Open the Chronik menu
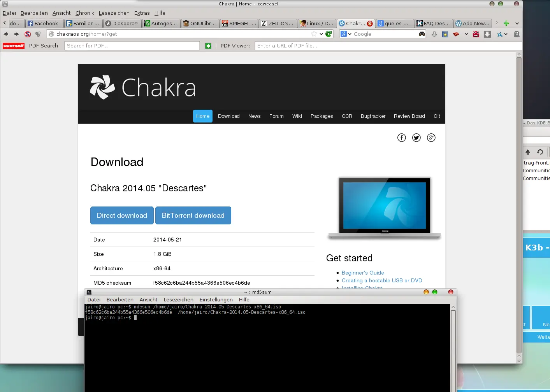The image size is (550, 392). [x=85, y=13]
